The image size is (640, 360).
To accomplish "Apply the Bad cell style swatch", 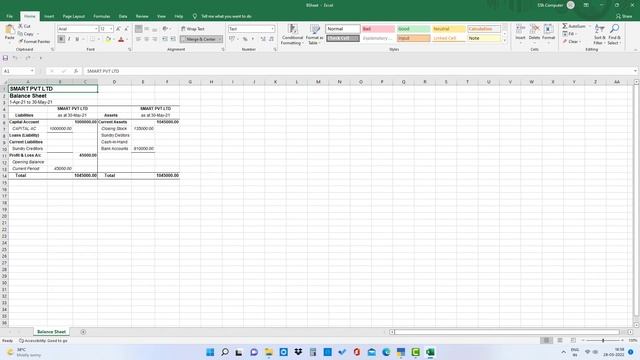I will pos(378,29).
